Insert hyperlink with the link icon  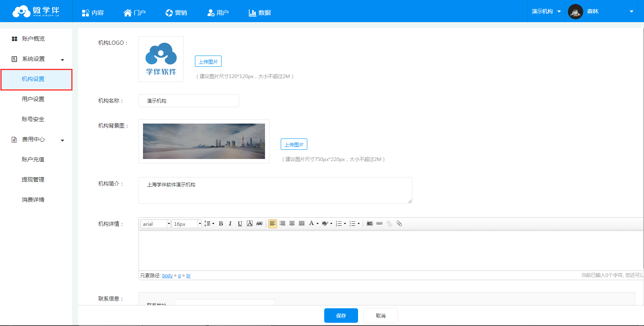pyautogui.click(x=379, y=223)
